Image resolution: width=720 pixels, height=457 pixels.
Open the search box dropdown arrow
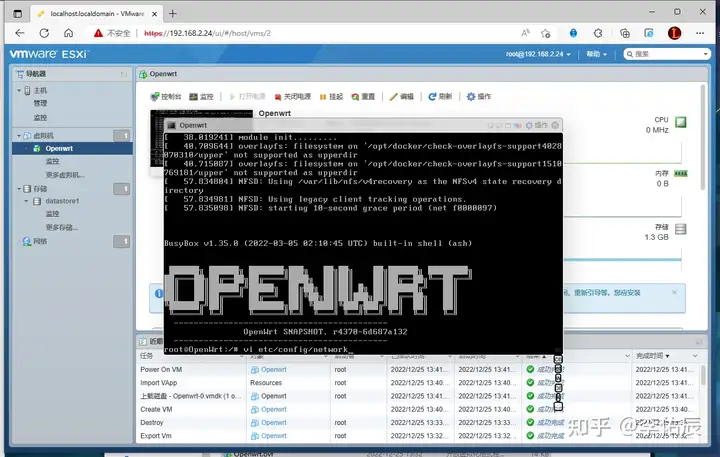point(706,54)
